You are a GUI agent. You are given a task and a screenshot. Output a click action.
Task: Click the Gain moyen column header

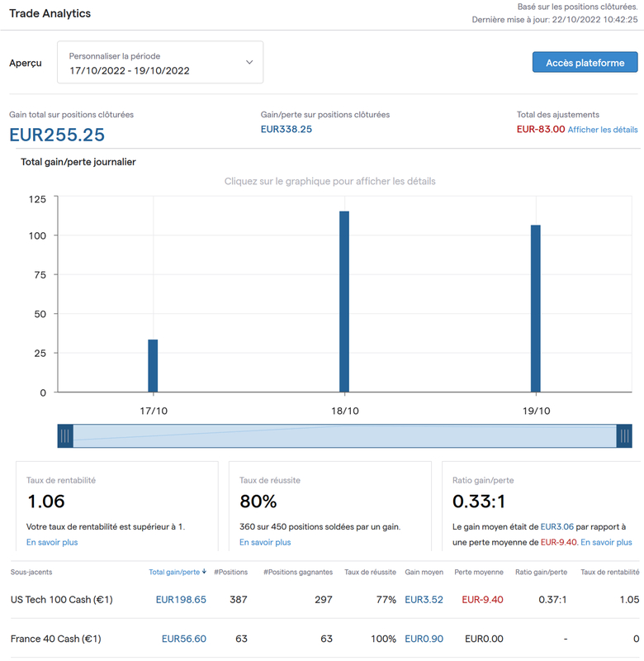pos(424,572)
